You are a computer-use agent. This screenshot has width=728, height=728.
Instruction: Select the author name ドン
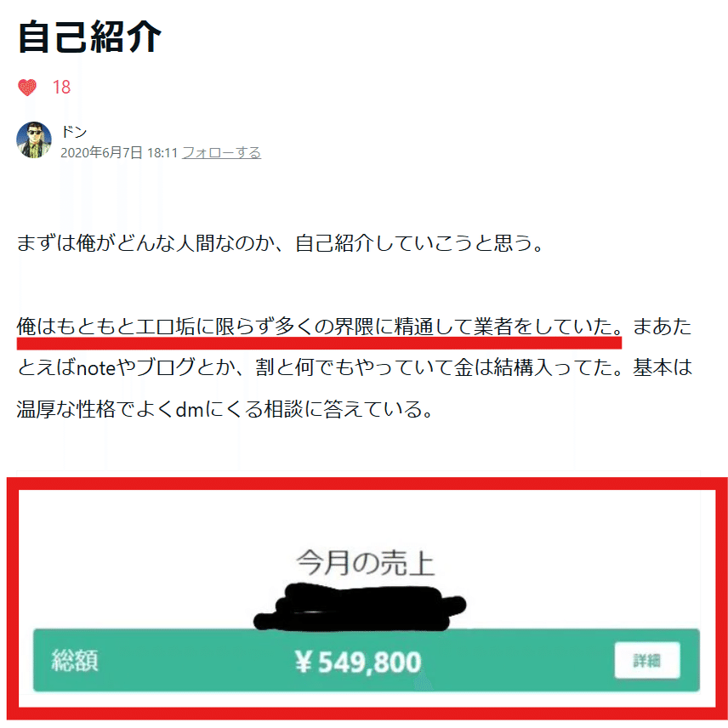pos(74,132)
